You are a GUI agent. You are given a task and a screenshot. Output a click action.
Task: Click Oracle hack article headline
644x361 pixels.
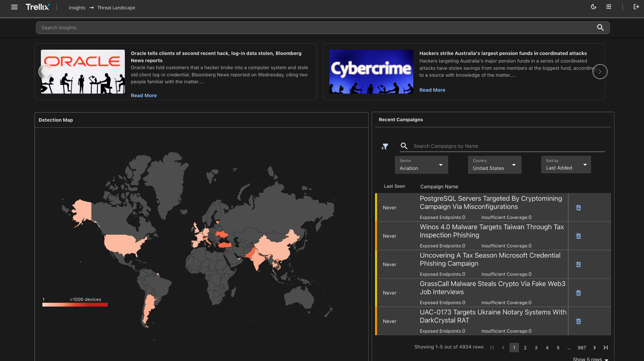point(216,57)
